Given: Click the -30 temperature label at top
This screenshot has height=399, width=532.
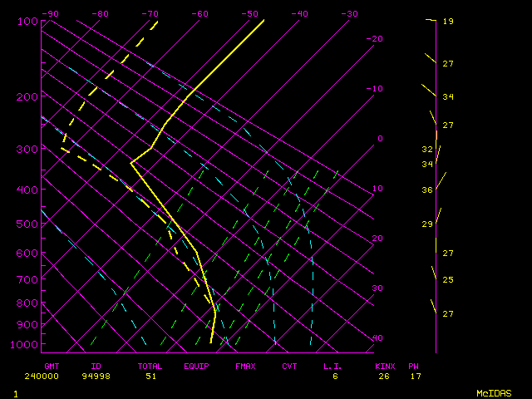Looking at the screenshot, I should [348, 13].
